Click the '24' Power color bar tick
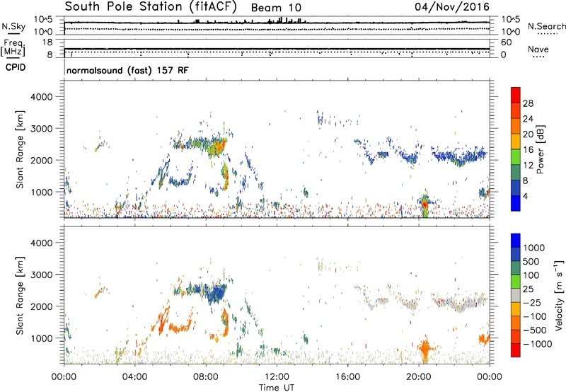This screenshot has width=566, height=392. coord(528,119)
